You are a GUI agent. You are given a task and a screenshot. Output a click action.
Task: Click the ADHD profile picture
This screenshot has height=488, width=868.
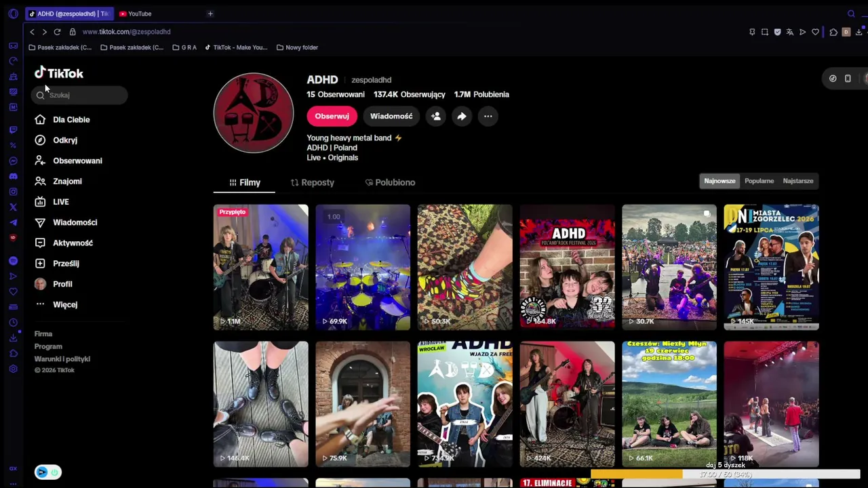click(254, 113)
